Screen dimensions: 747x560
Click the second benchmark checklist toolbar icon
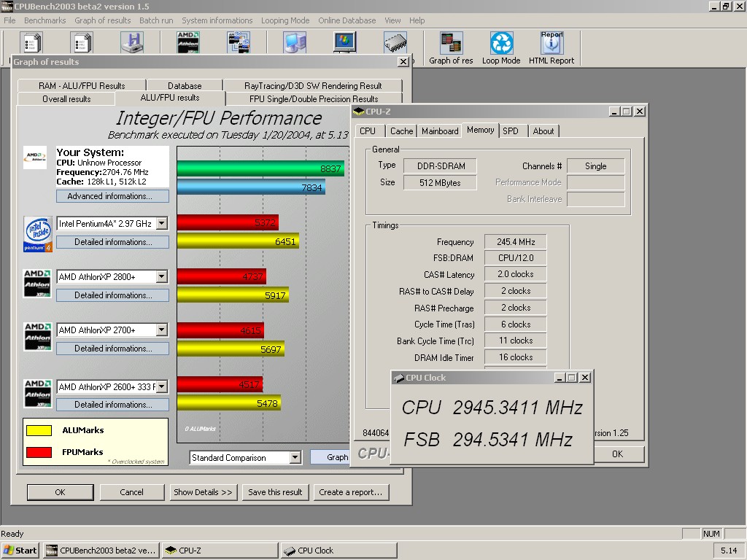82,42
